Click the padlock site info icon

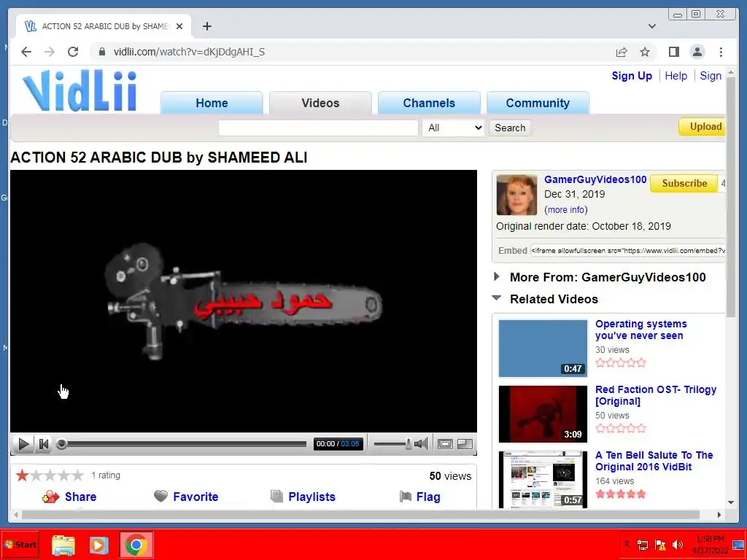coord(101,52)
